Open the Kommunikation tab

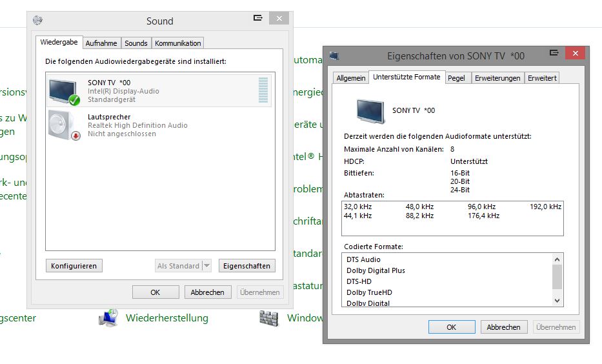(x=177, y=43)
